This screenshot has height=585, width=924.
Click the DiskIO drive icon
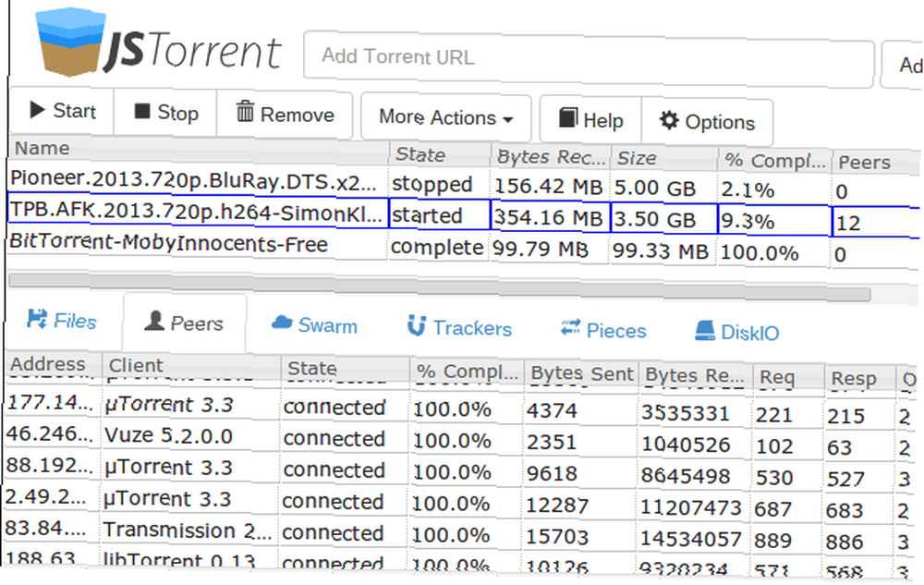click(704, 331)
